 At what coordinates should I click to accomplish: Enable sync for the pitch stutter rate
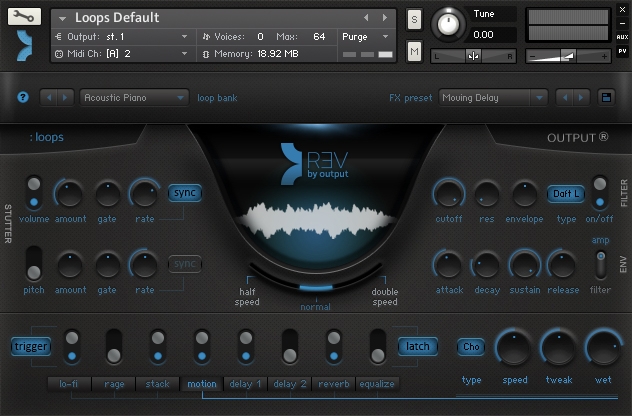click(x=185, y=264)
